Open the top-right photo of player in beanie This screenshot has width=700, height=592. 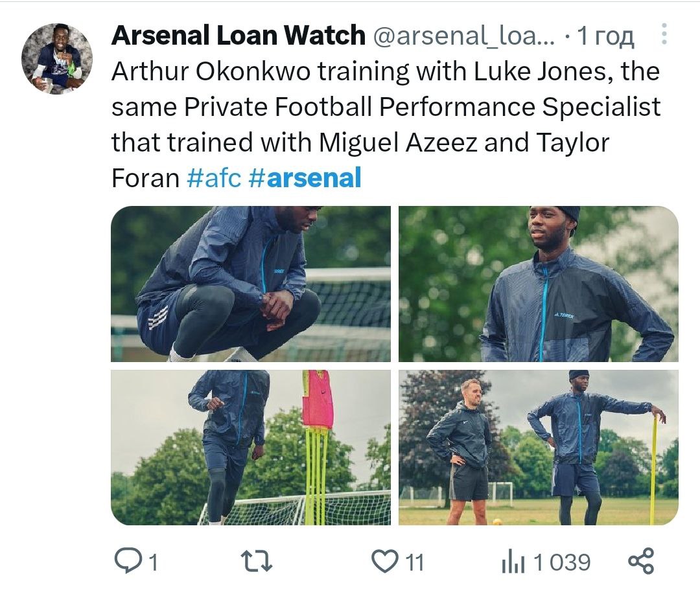tap(538, 284)
